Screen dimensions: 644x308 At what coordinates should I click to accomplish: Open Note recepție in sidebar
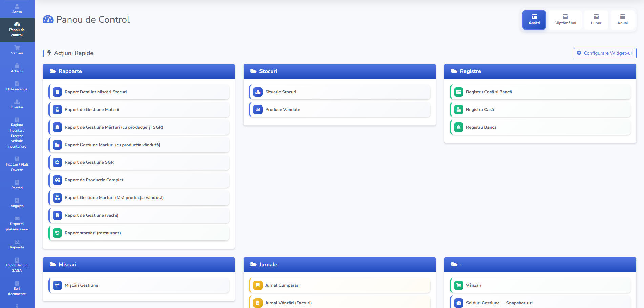pyautogui.click(x=17, y=86)
